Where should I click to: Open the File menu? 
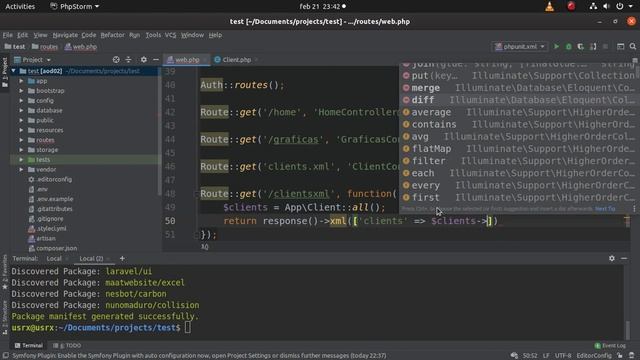(8, 35)
